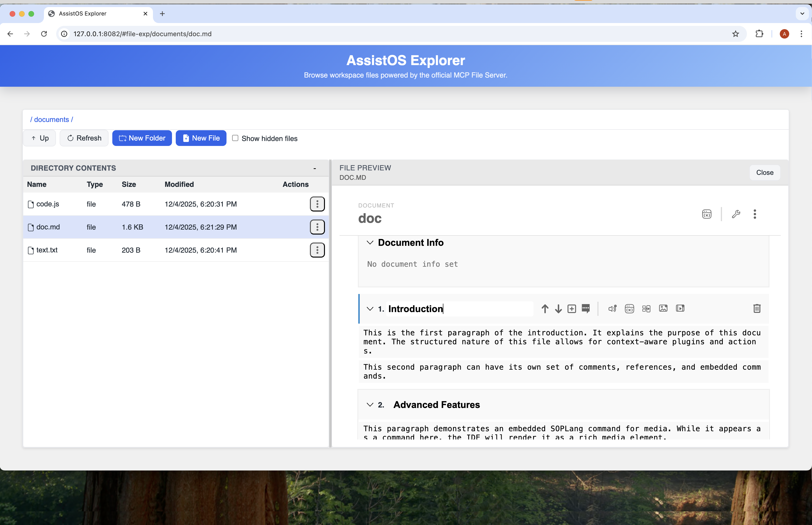Screen dimensions: 812x525
Task: Click the variables (x) icon in document header
Action: [x=707, y=214]
